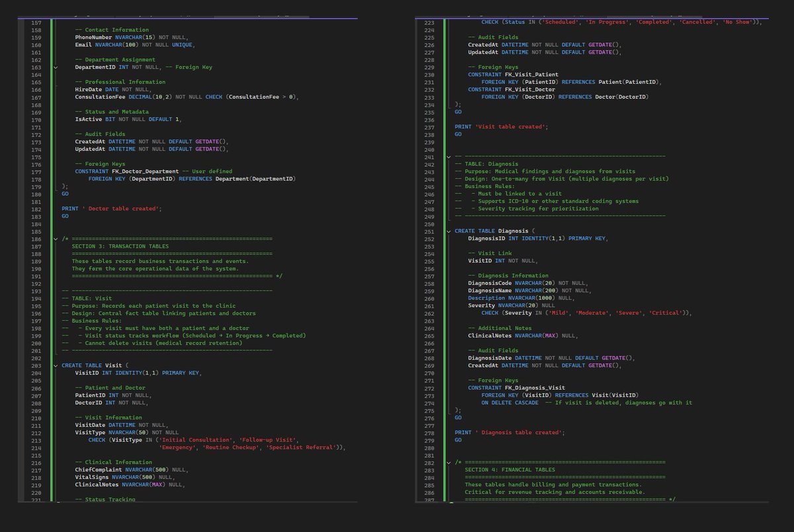This screenshot has height=532, width=794.
Task: Click 'DiagnosisCode' column name
Action: coord(490,283)
